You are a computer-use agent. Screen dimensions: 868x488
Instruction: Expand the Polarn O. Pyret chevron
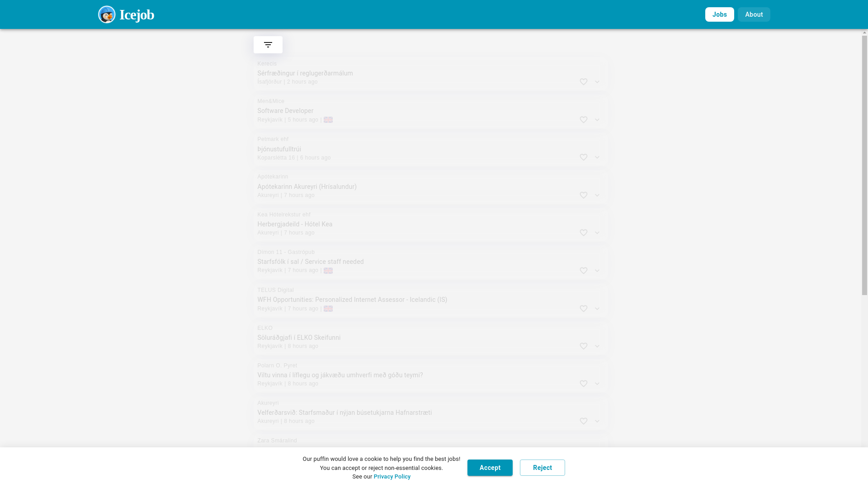[597, 384]
